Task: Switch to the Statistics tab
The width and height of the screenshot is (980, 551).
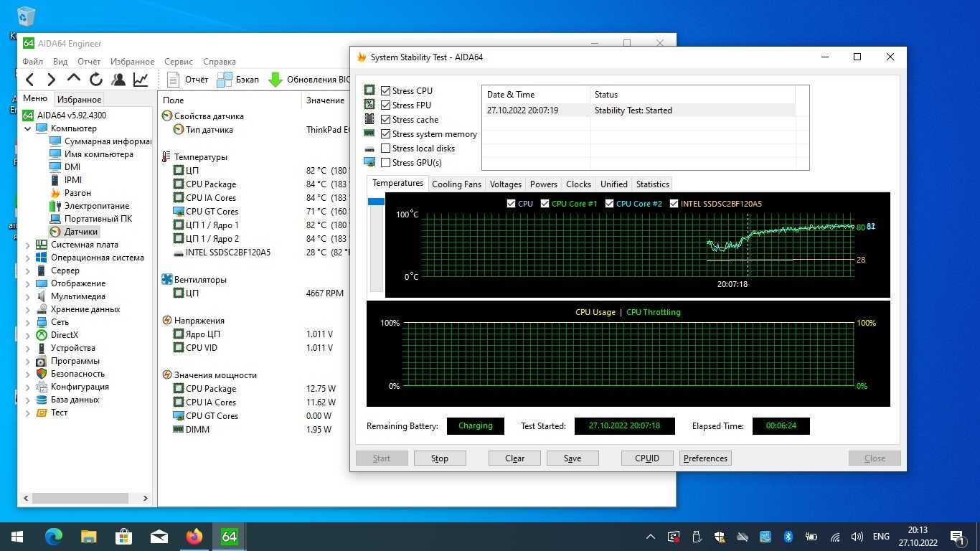Action: point(652,184)
